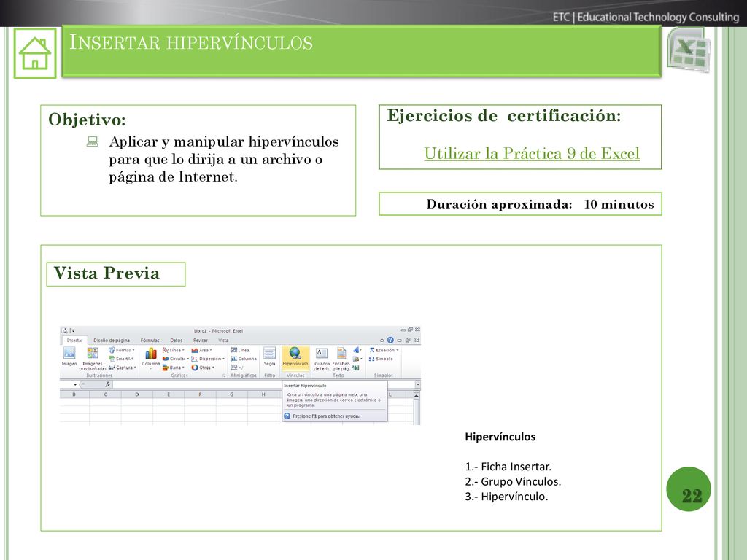Viewport: 747px width, 560px height.
Task: Open the Barra chart dropdown
Action: pos(173,367)
